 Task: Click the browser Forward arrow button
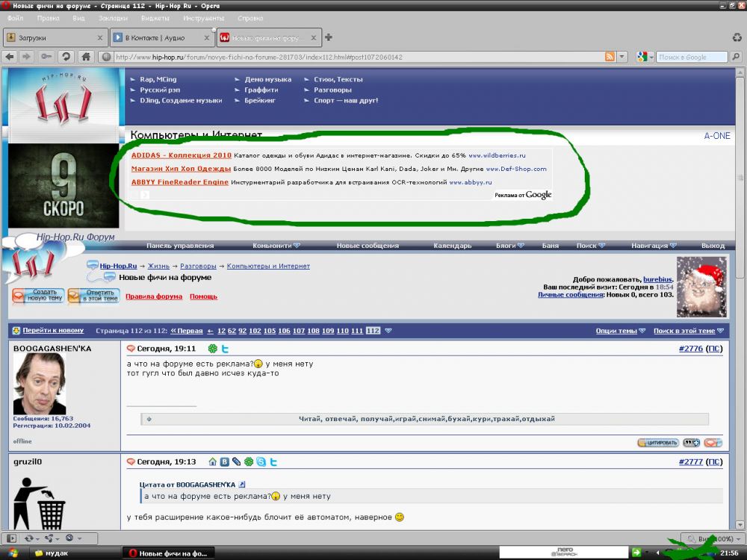pos(26,57)
